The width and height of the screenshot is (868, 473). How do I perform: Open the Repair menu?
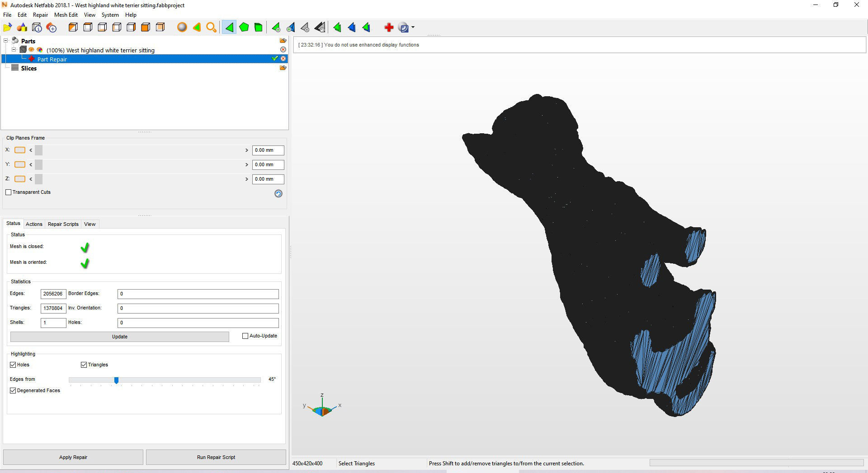40,15
